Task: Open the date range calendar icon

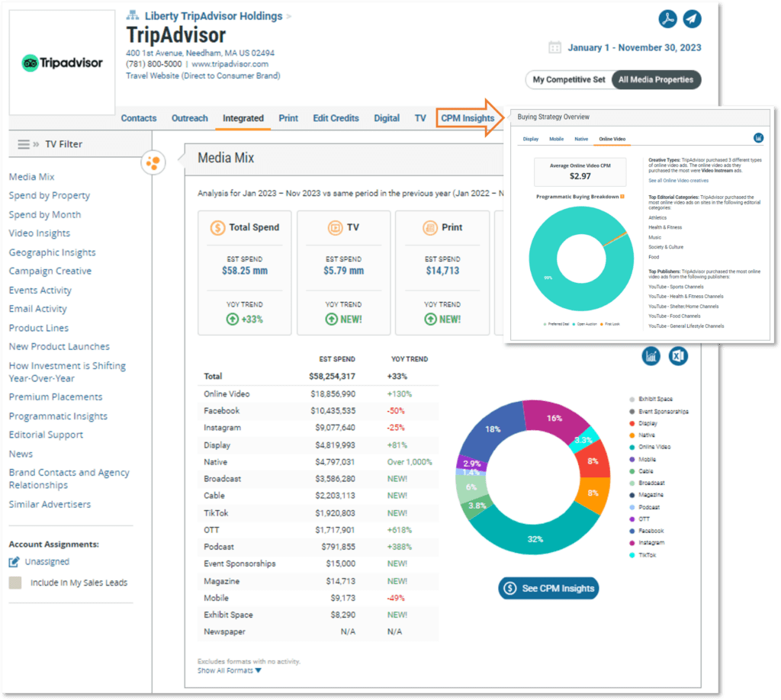Action: point(554,47)
